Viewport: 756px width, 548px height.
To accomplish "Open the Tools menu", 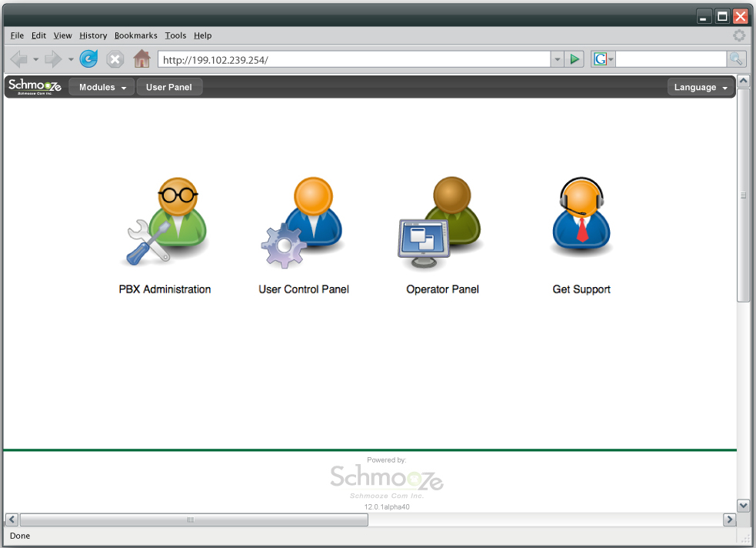I will click(175, 35).
